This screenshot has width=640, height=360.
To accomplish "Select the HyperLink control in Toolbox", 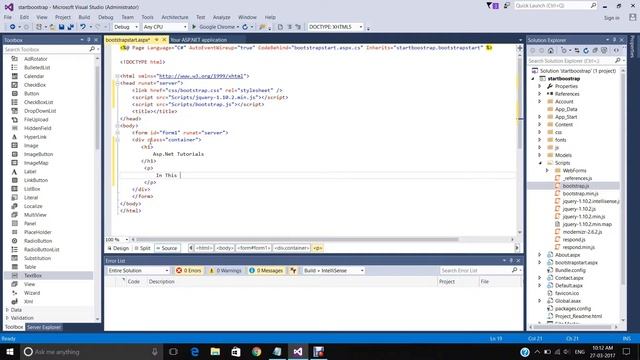I will tap(35, 137).
